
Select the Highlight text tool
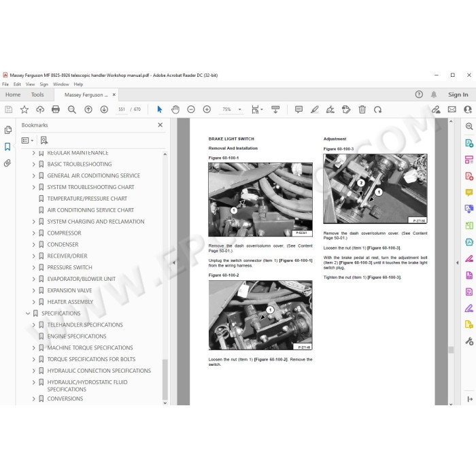pos(314,109)
